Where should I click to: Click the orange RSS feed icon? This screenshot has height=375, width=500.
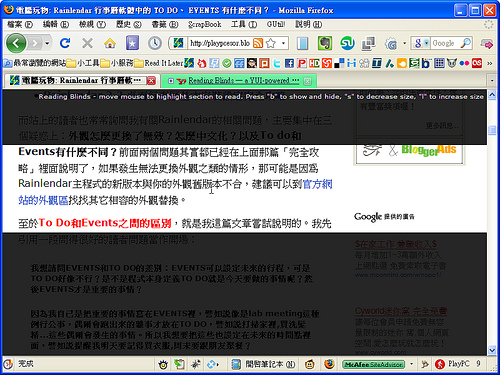coord(258,43)
